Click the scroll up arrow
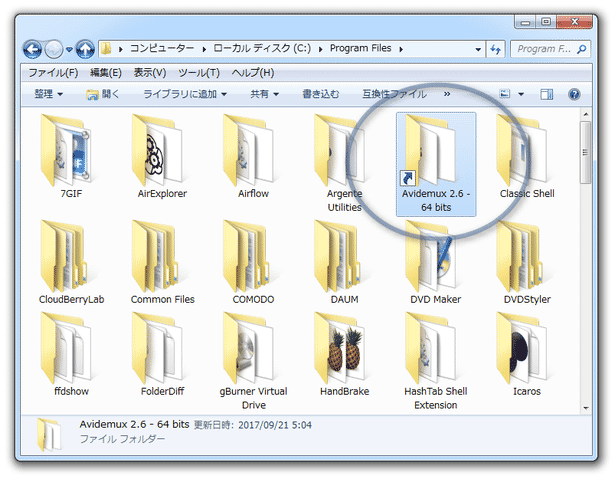615x479 pixels. (x=585, y=115)
